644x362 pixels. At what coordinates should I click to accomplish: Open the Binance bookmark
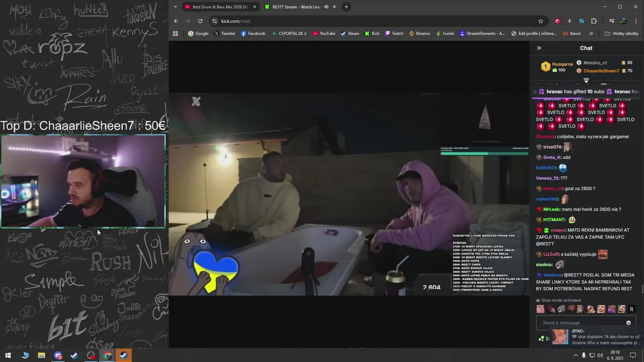click(419, 34)
